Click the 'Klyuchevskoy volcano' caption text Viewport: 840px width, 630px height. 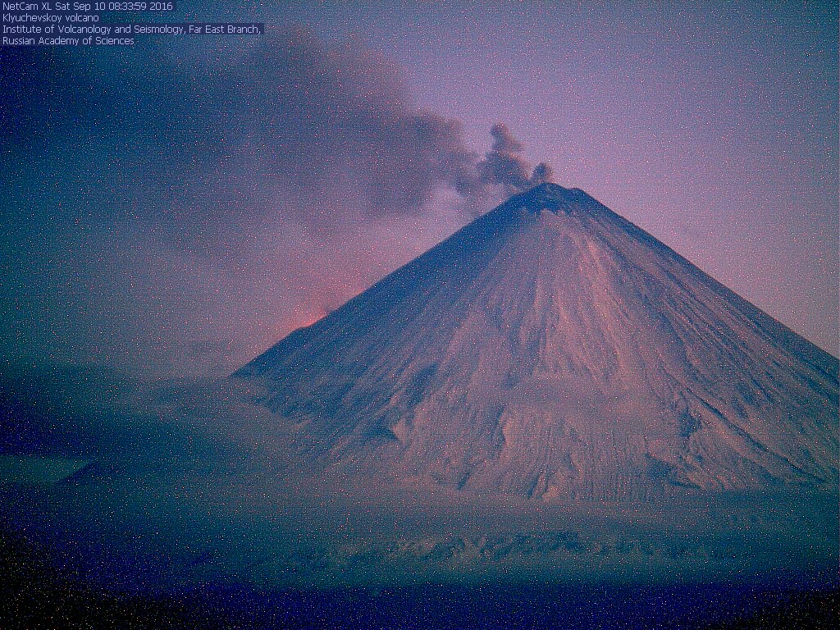[50, 18]
